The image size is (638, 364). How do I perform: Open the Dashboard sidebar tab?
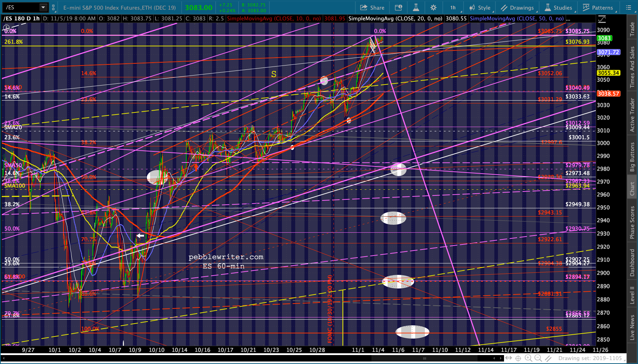tap(632, 263)
